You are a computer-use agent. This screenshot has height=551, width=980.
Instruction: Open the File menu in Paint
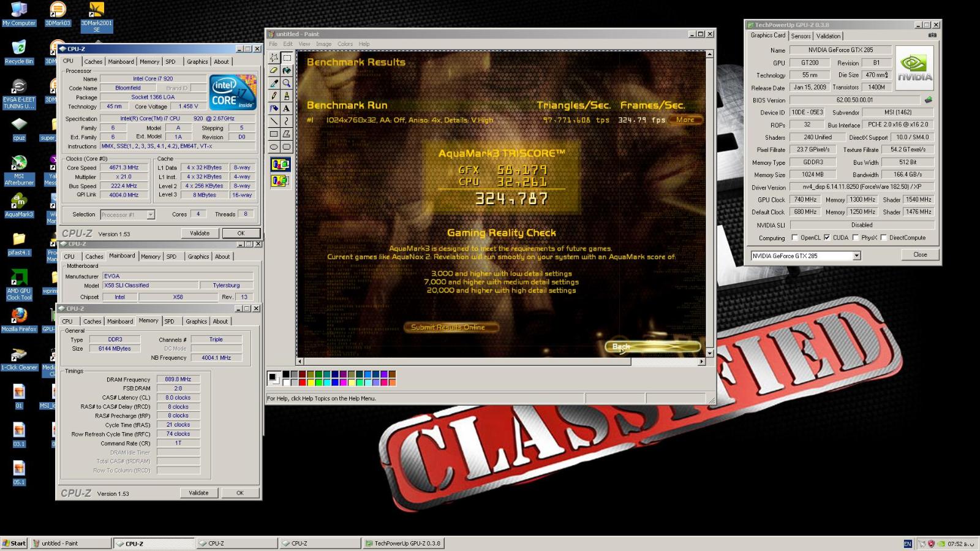273,44
